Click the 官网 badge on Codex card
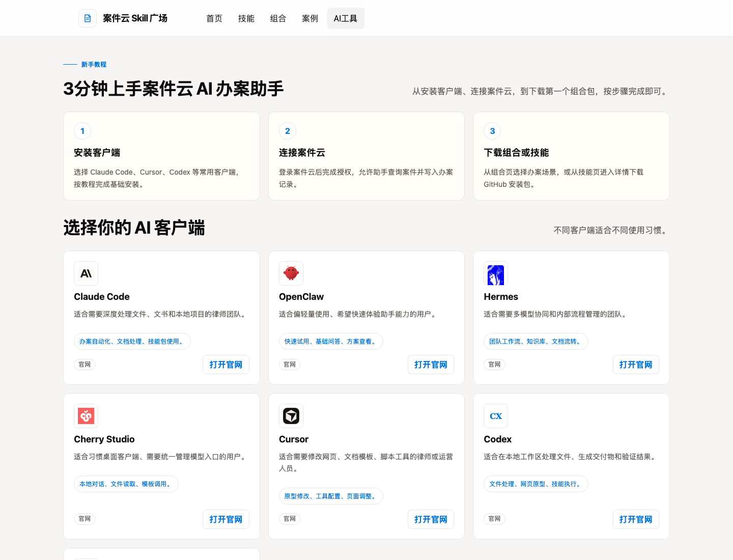The height and width of the screenshot is (560, 733). coord(494,519)
